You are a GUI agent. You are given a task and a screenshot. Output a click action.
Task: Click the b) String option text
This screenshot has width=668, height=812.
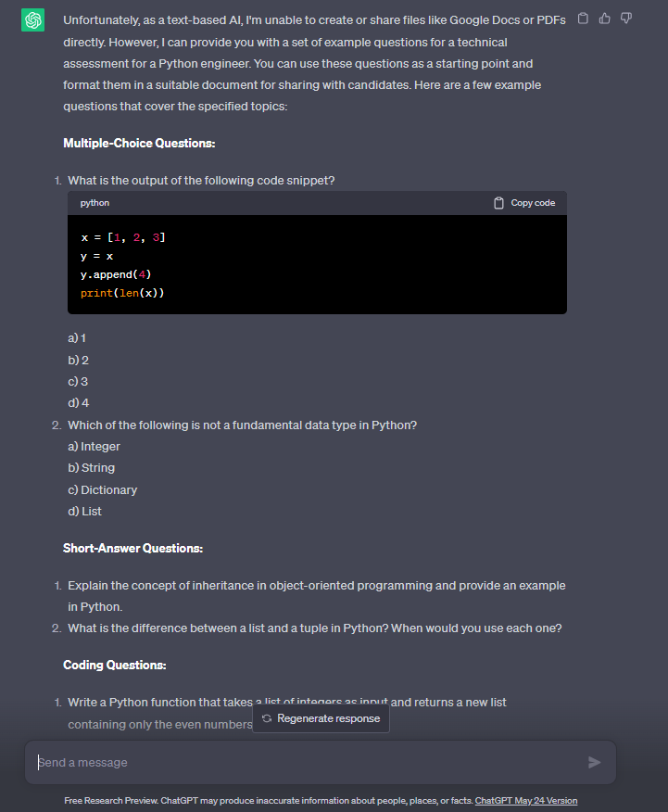(x=91, y=468)
